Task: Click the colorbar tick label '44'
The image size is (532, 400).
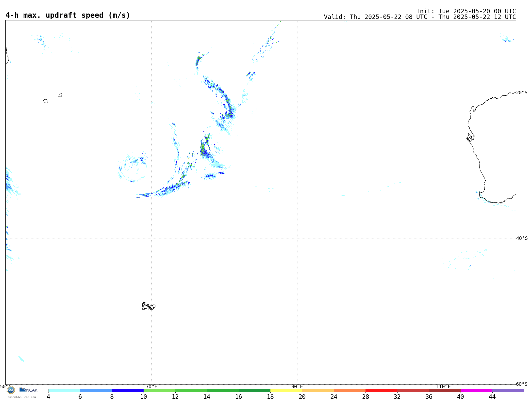Action: pyautogui.click(x=492, y=397)
